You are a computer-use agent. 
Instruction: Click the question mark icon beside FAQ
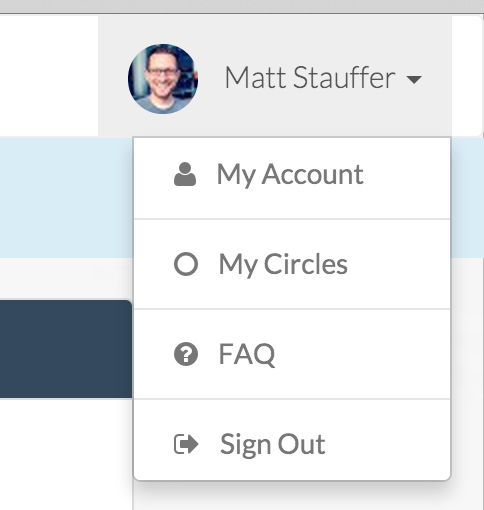tap(186, 354)
